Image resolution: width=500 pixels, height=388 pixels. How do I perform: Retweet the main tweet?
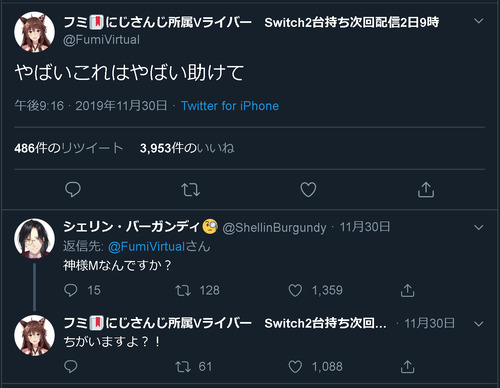click(x=190, y=190)
